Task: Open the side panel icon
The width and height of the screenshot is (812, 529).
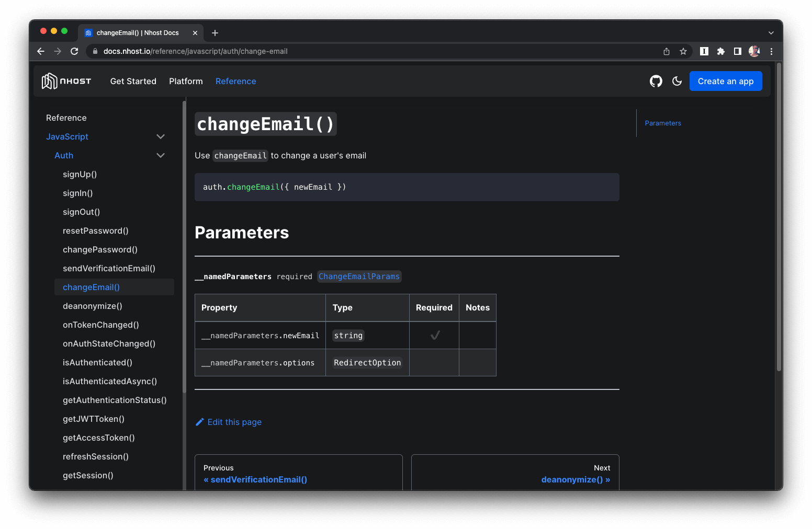Action: click(x=738, y=51)
